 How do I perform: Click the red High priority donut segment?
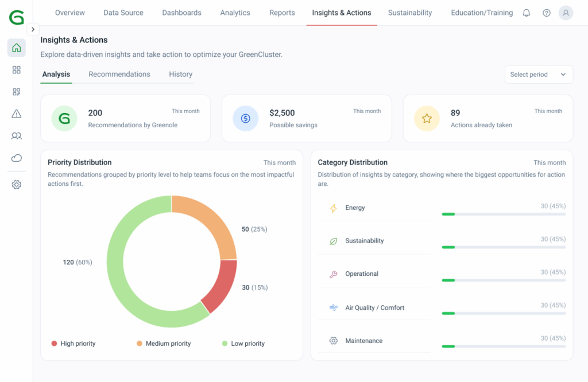point(221,286)
